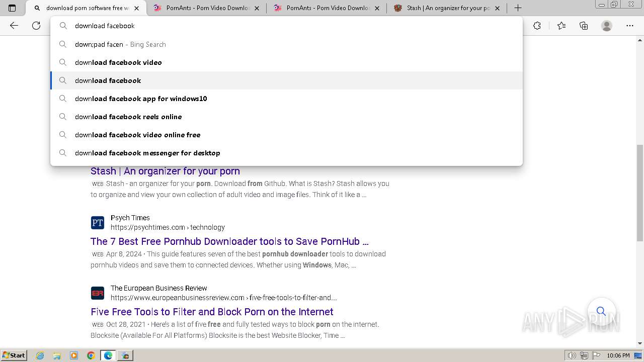
Task: Click the floating visual search magnifier icon
Action: (601, 311)
